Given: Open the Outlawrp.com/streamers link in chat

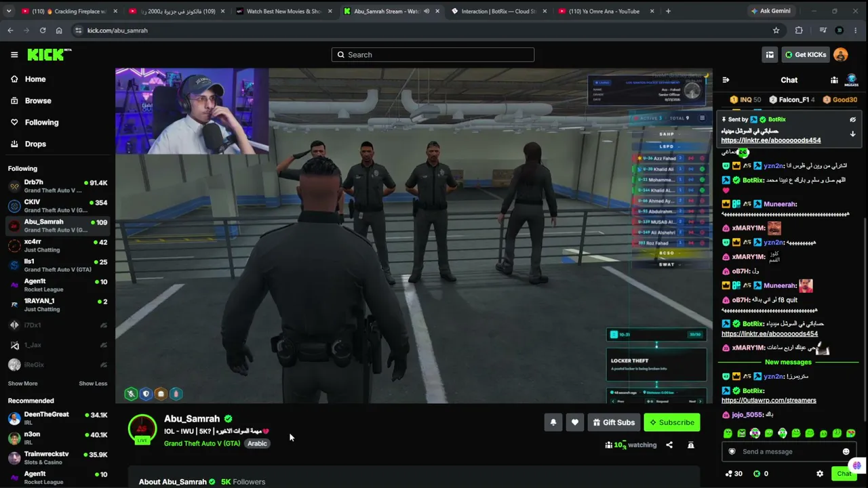Looking at the screenshot, I should click(x=769, y=401).
